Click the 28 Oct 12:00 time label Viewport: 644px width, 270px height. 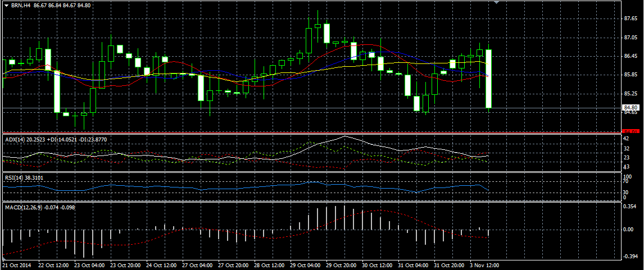269,265
